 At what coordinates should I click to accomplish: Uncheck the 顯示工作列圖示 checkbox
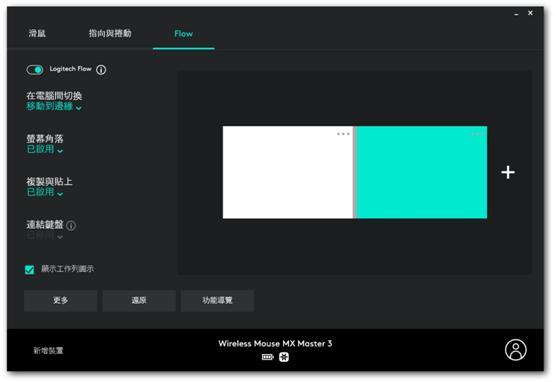pyautogui.click(x=30, y=270)
